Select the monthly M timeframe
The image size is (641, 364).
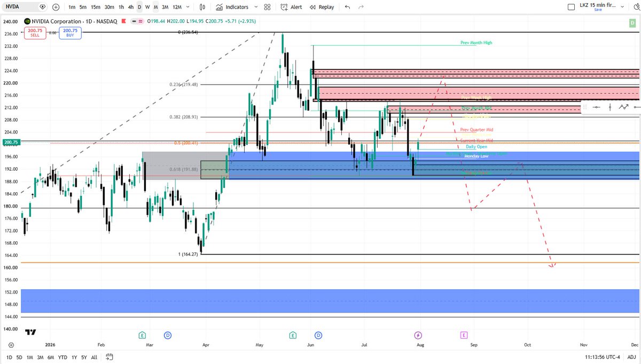(155, 7)
